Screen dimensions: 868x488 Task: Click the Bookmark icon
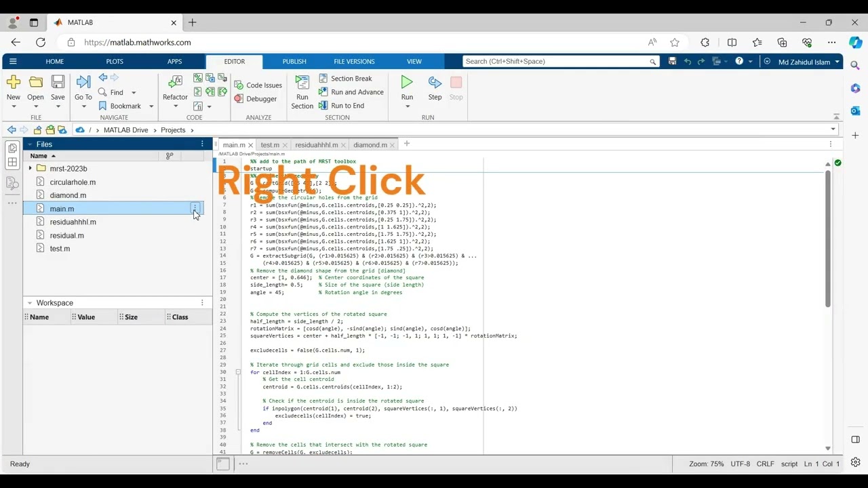pyautogui.click(x=102, y=106)
